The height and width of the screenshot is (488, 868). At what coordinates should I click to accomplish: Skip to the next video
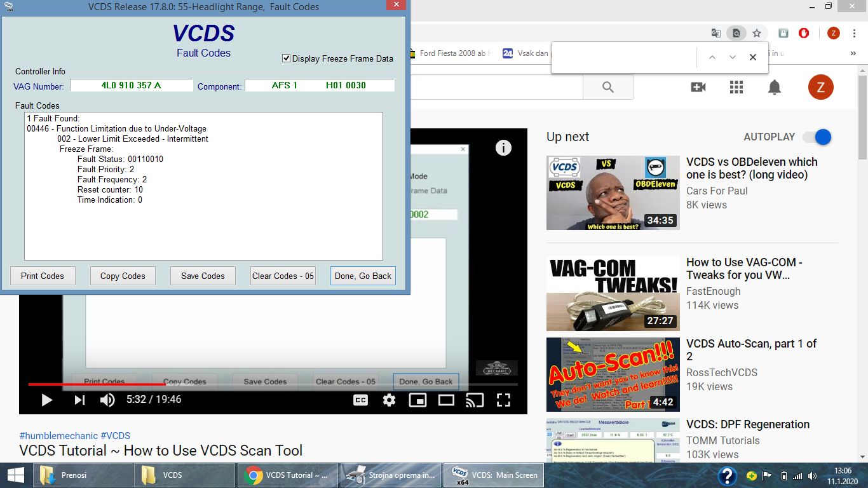79,400
